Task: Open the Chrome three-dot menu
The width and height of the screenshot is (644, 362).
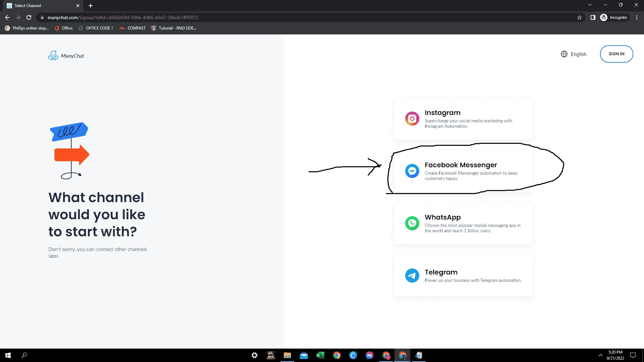Action: tap(637, 17)
